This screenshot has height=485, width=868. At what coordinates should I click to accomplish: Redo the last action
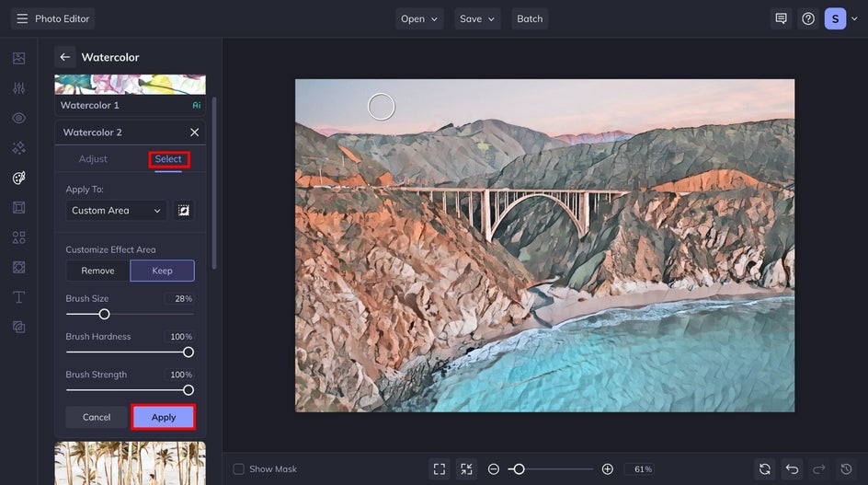coord(818,469)
